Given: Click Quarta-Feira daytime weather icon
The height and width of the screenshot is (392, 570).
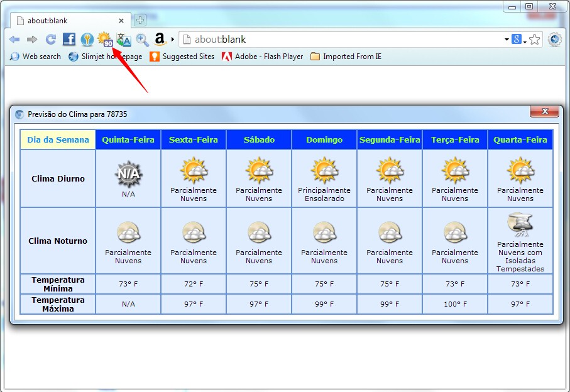Looking at the screenshot, I should pos(520,170).
